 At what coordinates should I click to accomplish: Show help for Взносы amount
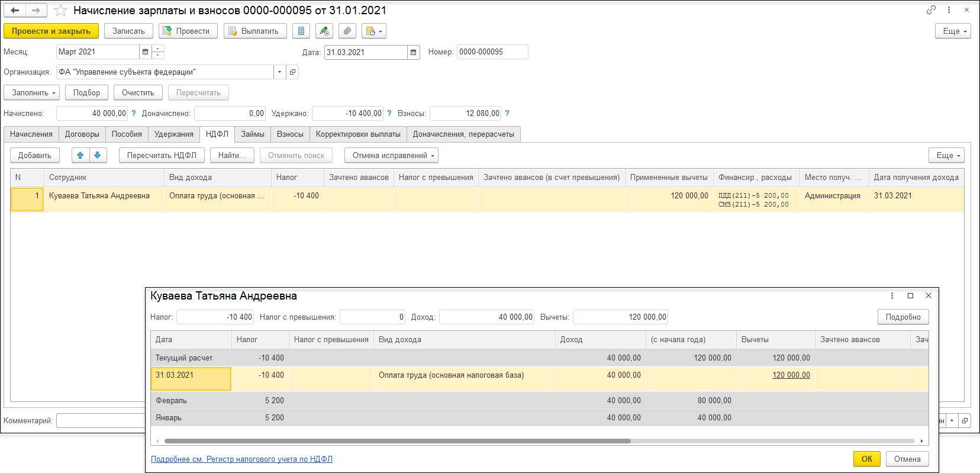tap(507, 114)
